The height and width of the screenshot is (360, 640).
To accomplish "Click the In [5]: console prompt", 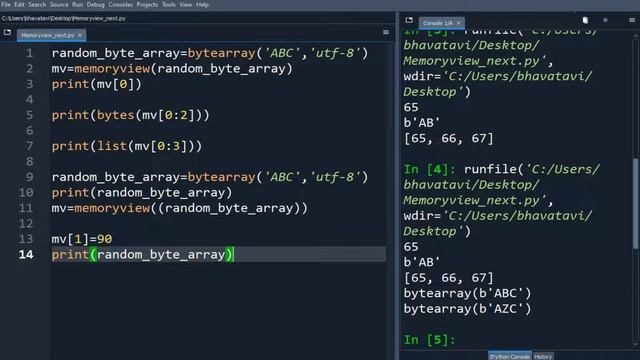I will click(x=429, y=340).
